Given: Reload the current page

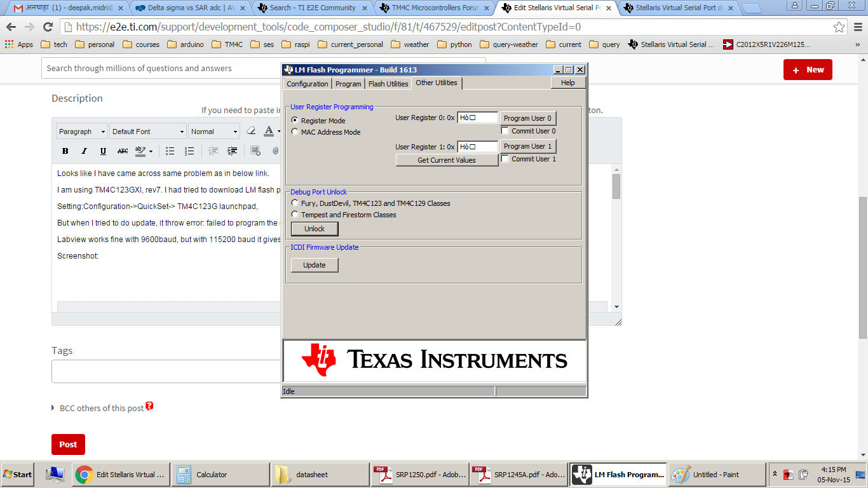Looking at the screenshot, I should coord(48,27).
